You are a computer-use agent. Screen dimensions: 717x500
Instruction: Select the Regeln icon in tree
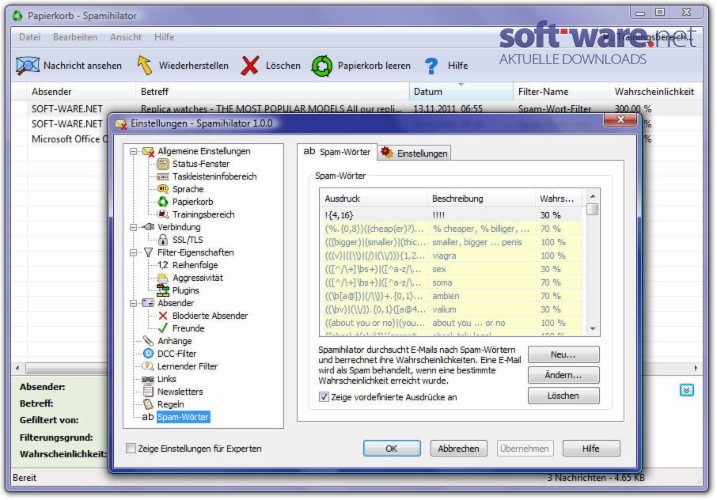(148, 404)
